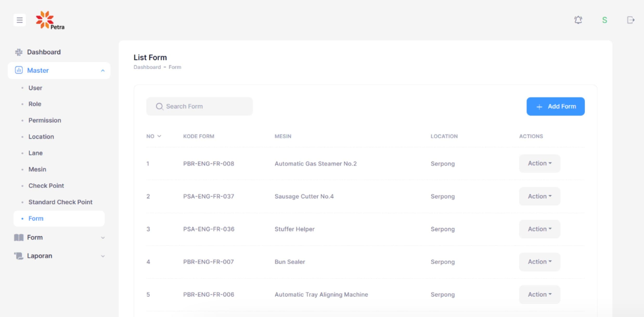Collapse the Master menu chevron
Viewport: 644px width, 317px height.
coord(103,71)
